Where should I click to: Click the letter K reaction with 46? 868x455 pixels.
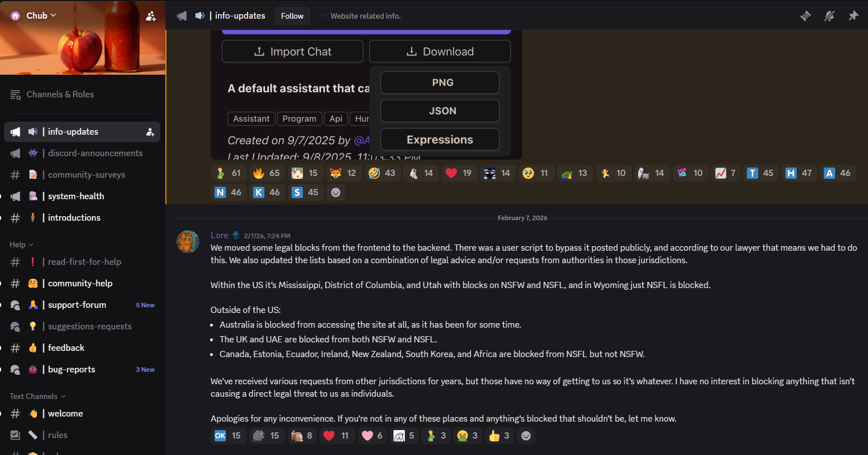[267, 192]
